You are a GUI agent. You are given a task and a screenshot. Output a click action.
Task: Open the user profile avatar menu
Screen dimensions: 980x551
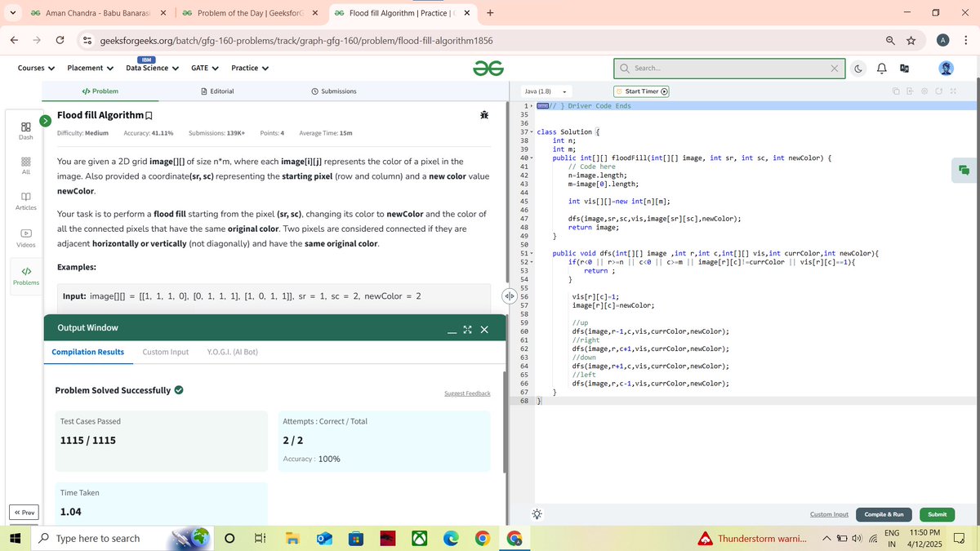(947, 69)
